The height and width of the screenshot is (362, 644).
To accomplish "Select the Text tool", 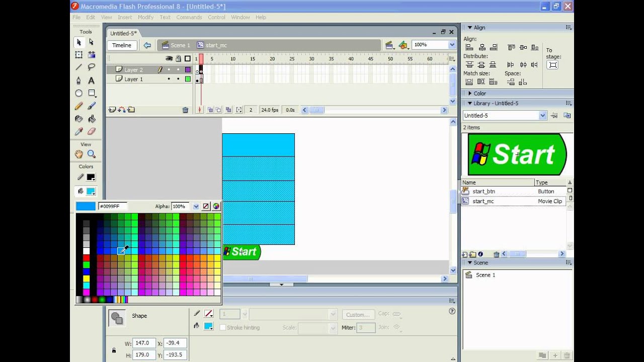I will coord(92,80).
